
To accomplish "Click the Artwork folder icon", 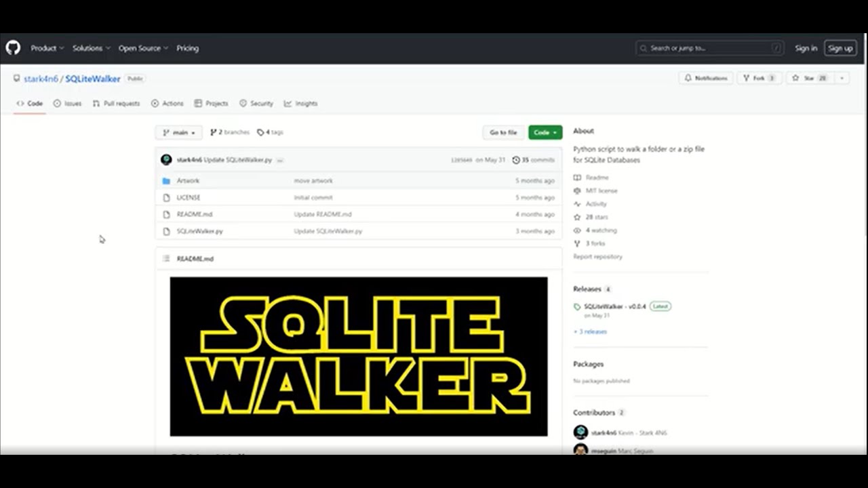I will (166, 181).
